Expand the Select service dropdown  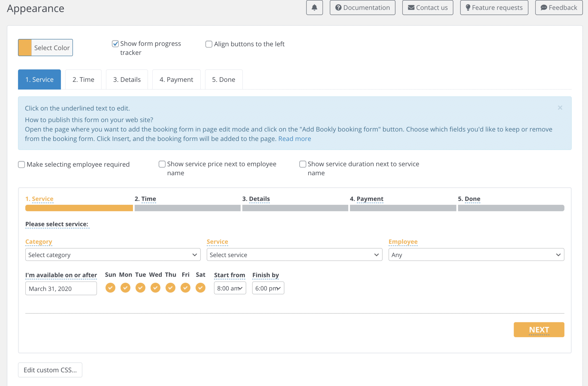(x=294, y=255)
